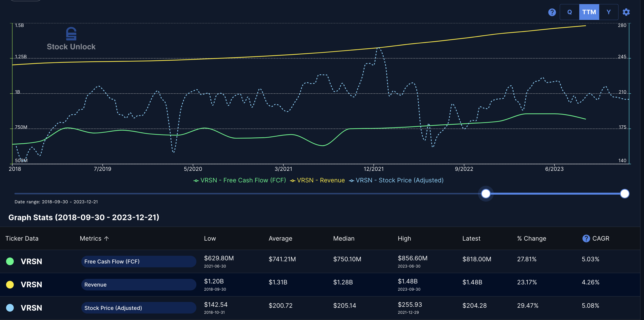
Task: Click the $750.10M median FCF value
Action: (x=347, y=259)
